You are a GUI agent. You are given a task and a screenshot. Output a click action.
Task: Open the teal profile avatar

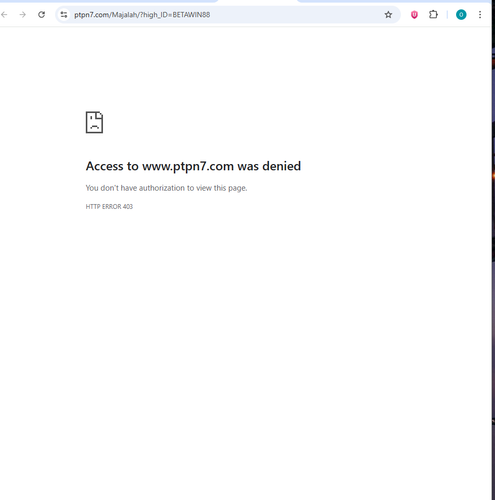tap(461, 15)
